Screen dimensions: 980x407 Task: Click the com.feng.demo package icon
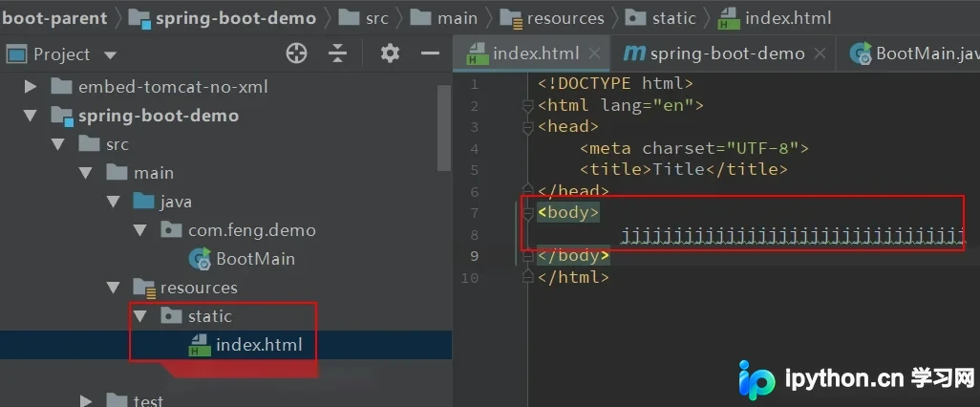pyautogui.click(x=172, y=230)
